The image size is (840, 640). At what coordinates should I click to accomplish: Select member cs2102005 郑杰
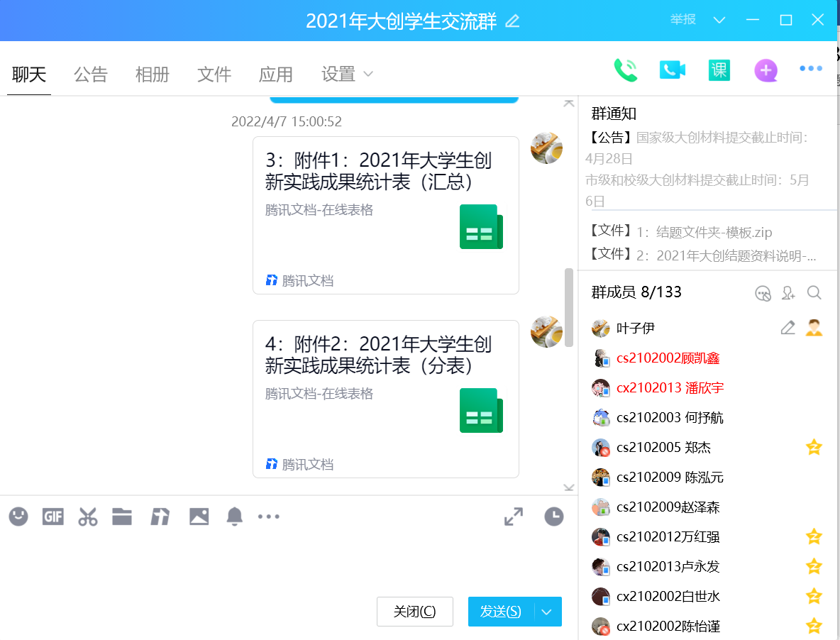[663, 447]
